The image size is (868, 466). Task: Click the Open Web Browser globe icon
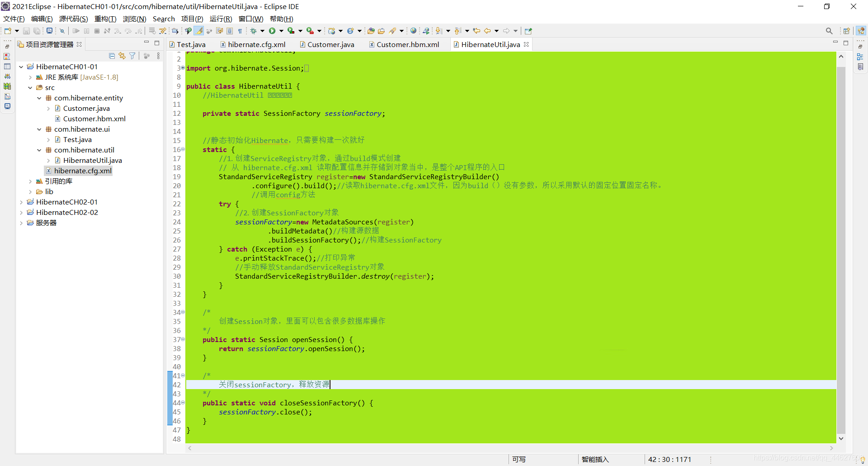click(413, 31)
